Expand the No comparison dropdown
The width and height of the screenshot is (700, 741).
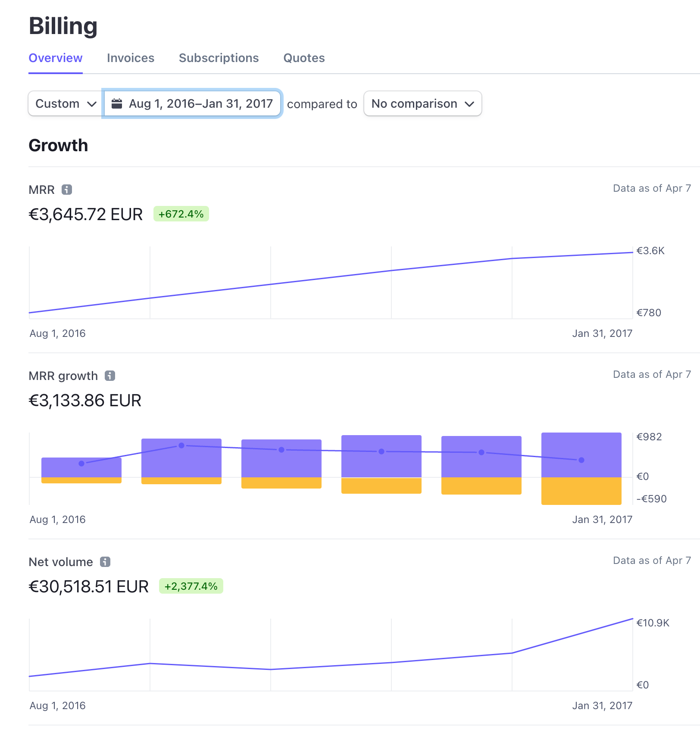point(422,104)
